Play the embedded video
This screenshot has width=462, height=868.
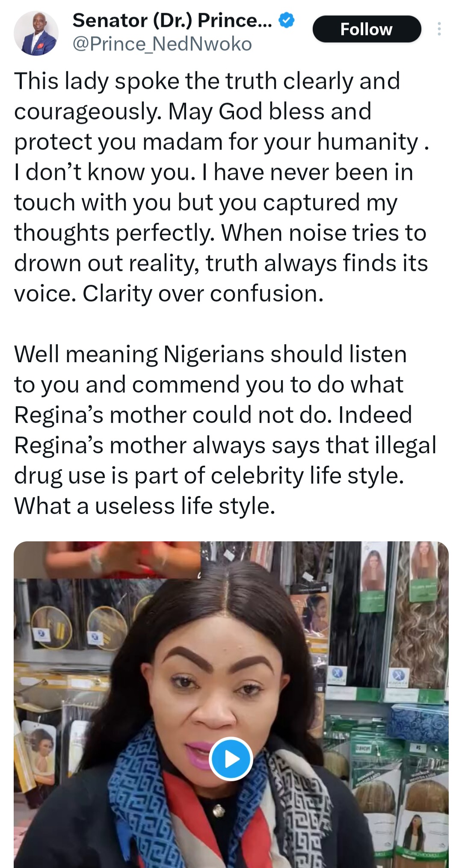click(x=231, y=759)
